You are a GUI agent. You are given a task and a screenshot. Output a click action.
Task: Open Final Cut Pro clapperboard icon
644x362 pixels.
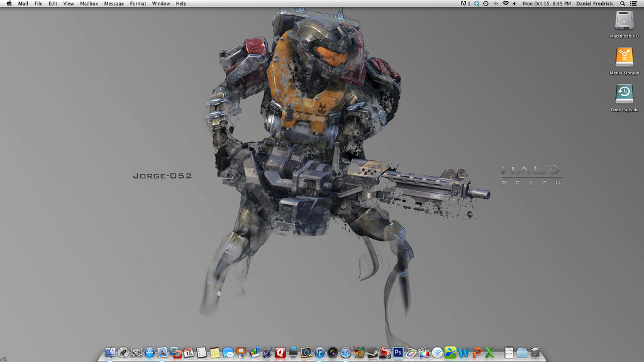425,353
